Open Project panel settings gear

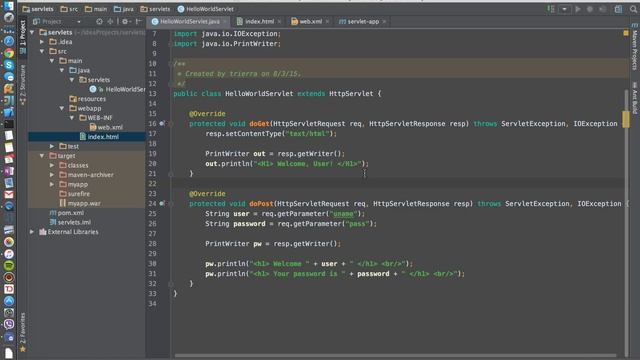tap(126, 21)
